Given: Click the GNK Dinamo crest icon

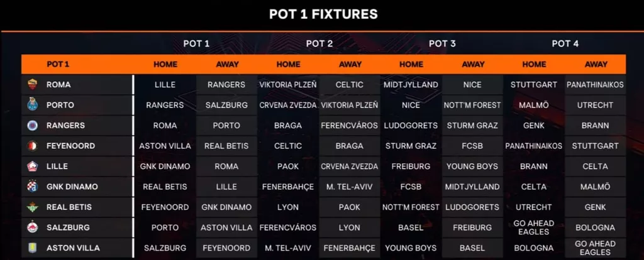Looking at the screenshot, I should click(x=33, y=186).
